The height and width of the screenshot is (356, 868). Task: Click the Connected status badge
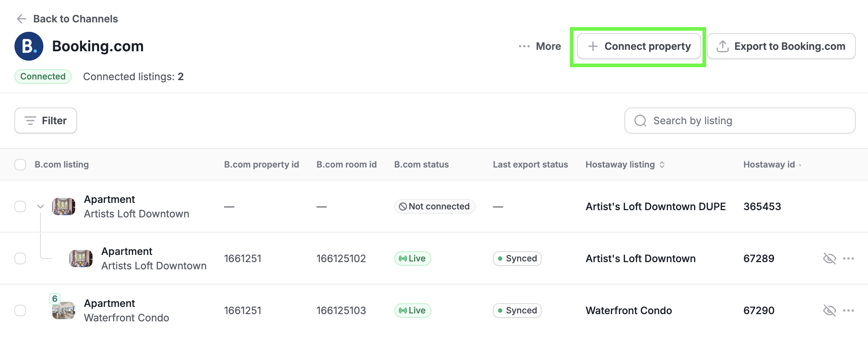[x=43, y=77]
